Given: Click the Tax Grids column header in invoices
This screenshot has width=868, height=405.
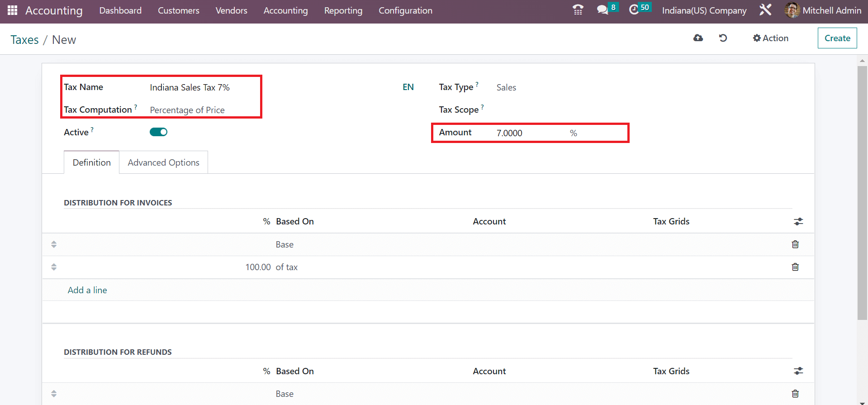Looking at the screenshot, I should 671,221.
